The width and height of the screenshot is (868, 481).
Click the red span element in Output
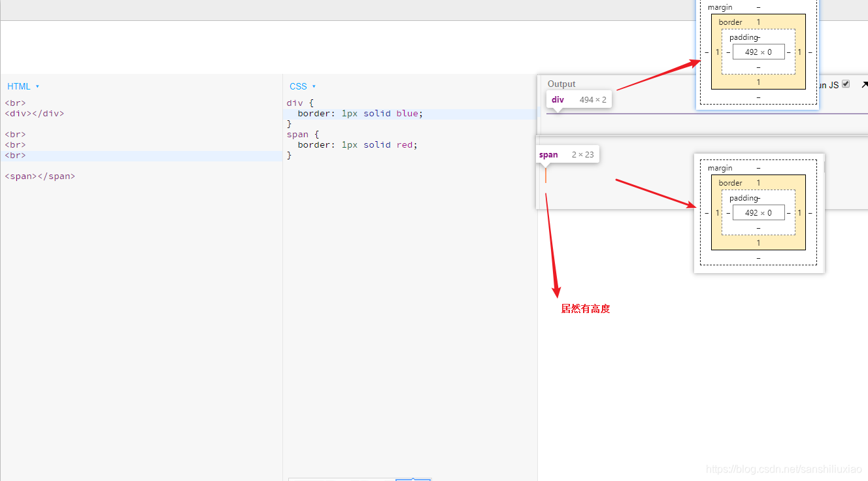[x=546, y=175]
